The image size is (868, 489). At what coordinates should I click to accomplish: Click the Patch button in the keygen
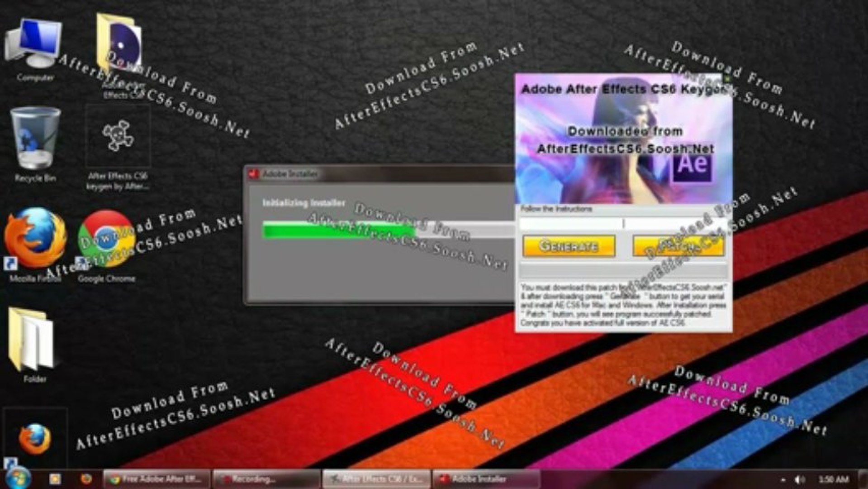click(x=678, y=246)
